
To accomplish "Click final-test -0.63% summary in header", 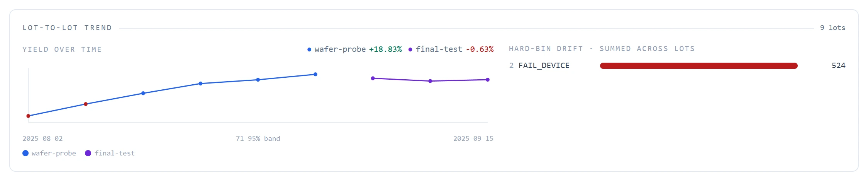I will [451, 49].
